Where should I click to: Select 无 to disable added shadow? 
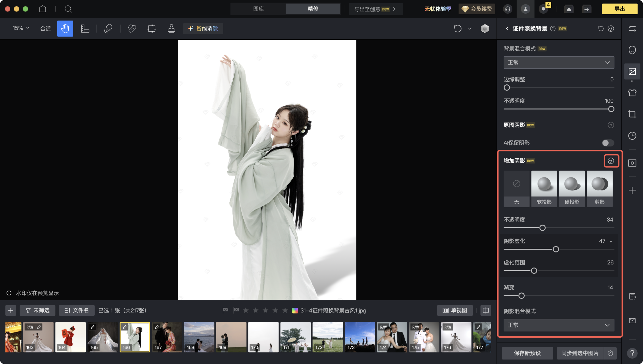pyautogui.click(x=516, y=188)
